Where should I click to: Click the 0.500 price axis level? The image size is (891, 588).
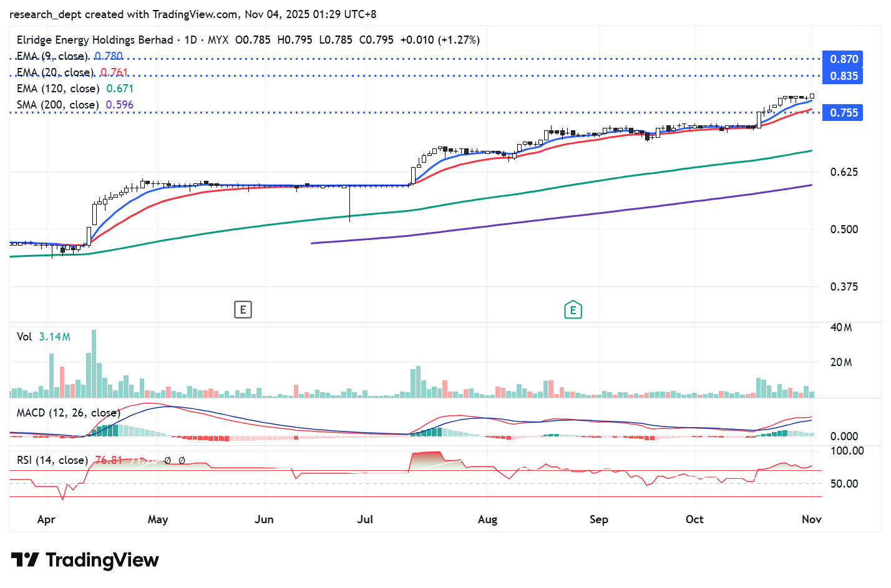click(844, 229)
